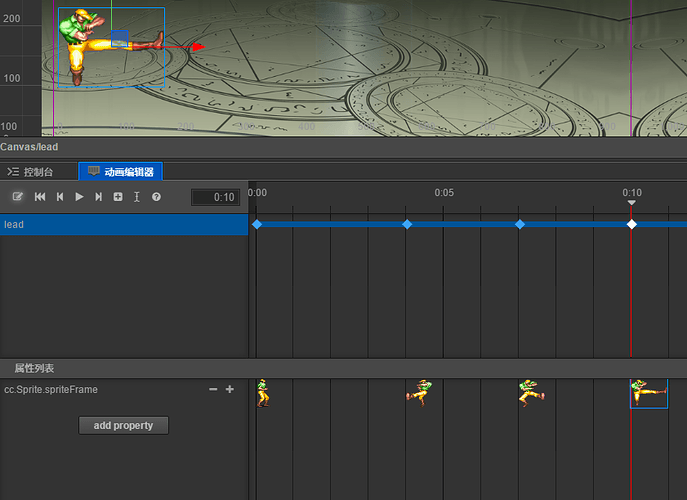Add spriteFrame key with plus icon
This screenshot has width=687, height=500.
point(230,389)
